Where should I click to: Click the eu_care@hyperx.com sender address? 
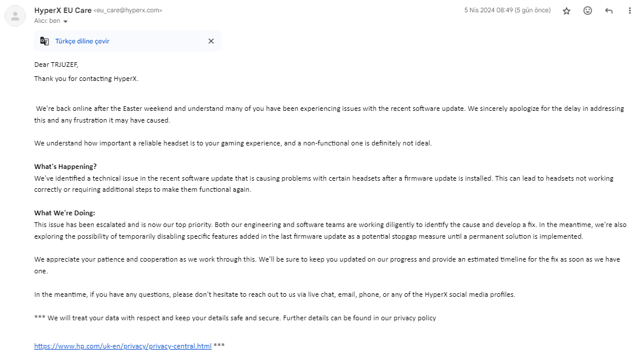(x=127, y=11)
